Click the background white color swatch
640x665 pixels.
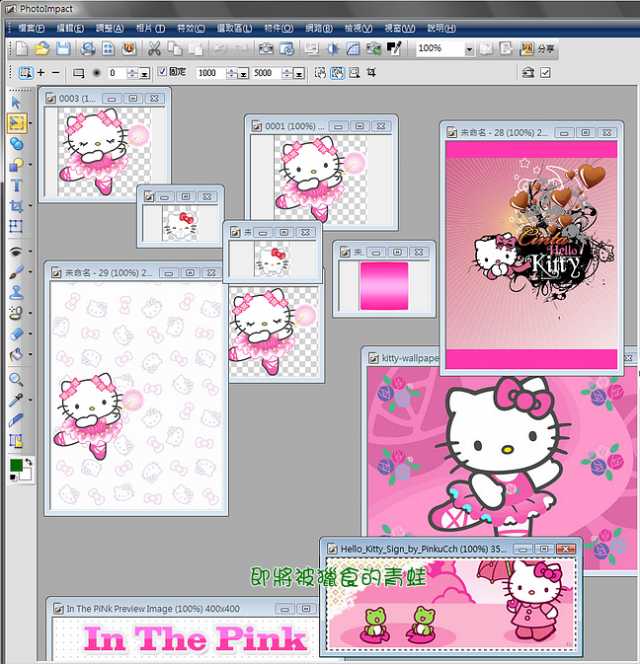click(x=26, y=475)
